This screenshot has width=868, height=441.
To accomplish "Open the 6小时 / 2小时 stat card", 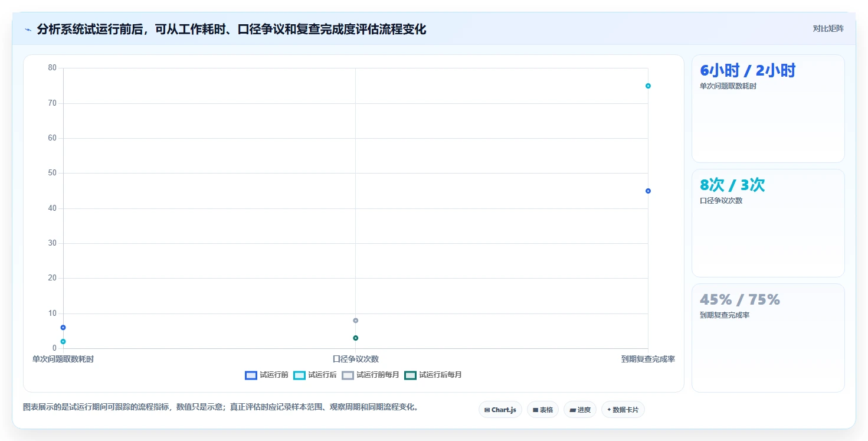I will [x=768, y=109].
